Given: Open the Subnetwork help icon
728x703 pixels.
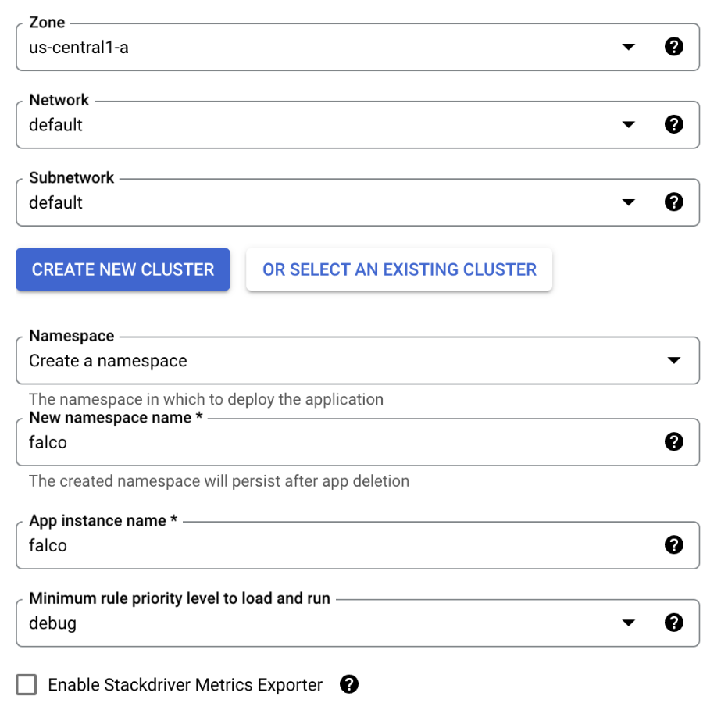Looking at the screenshot, I should pyautogui.click(x=673, y=202).
